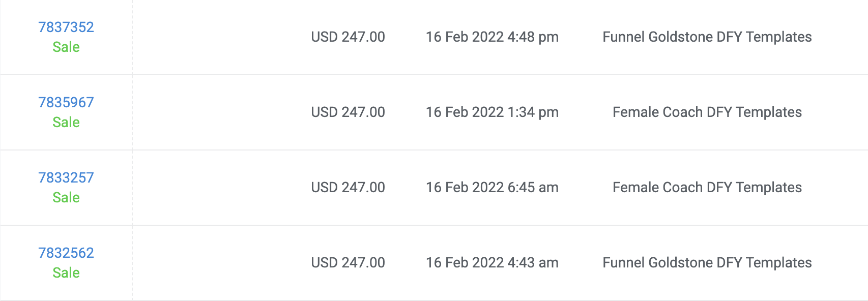Open order ID 7833257 link
Screen dimensions: 868x301
pos(66,177)
